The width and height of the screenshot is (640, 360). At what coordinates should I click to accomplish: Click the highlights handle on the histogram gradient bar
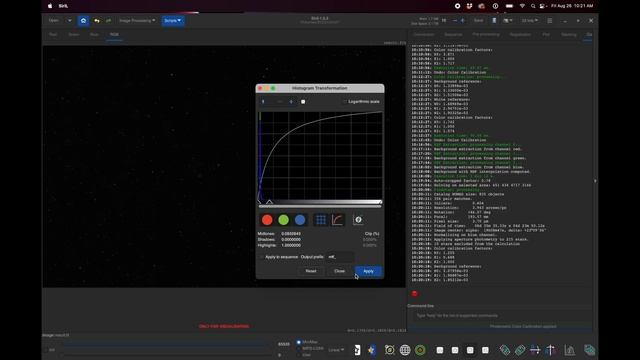pyautogui.click(x=380, y=202)
